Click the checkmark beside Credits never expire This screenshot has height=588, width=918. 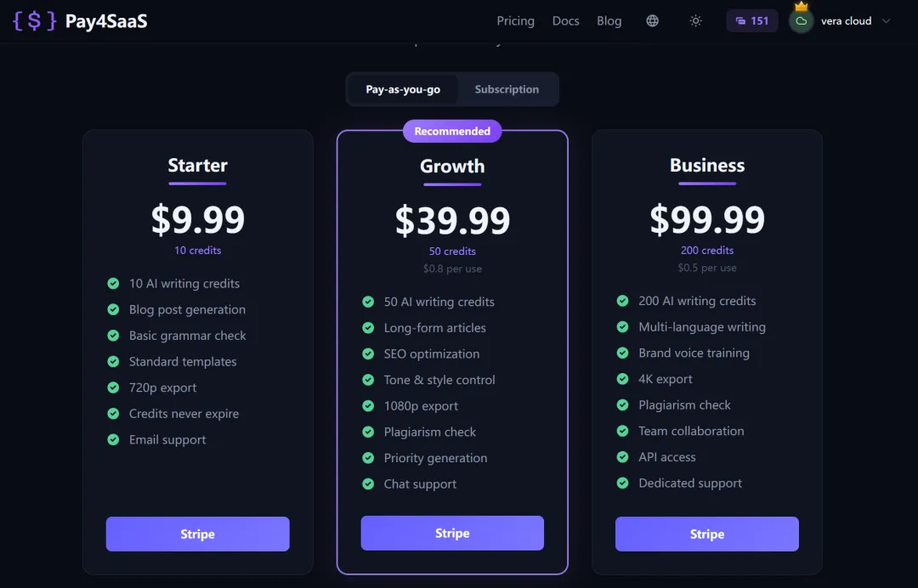[x=113, y=414]
